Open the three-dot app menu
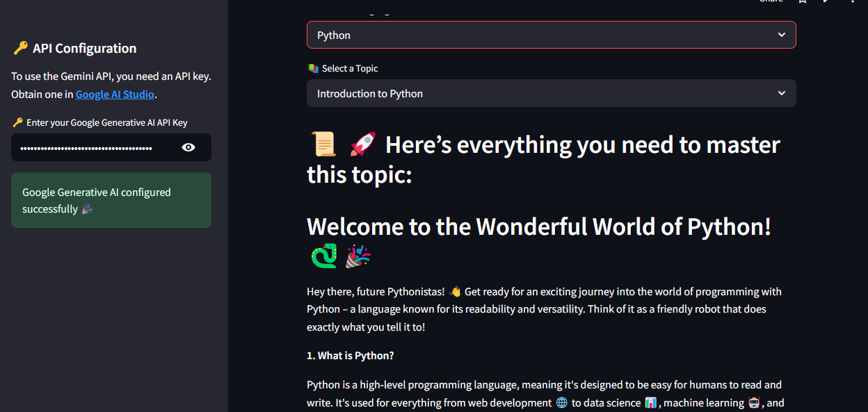The image size is (868, 412). 853,1
